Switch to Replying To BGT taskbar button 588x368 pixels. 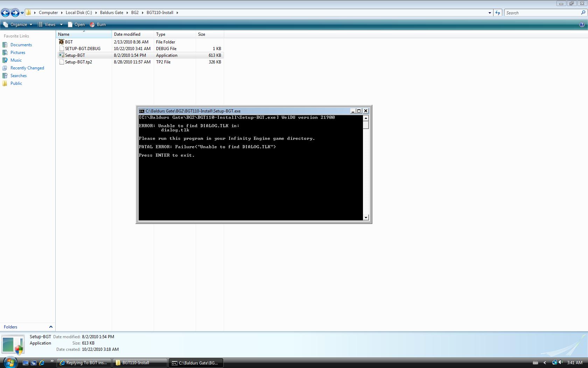tap(84, 363)
